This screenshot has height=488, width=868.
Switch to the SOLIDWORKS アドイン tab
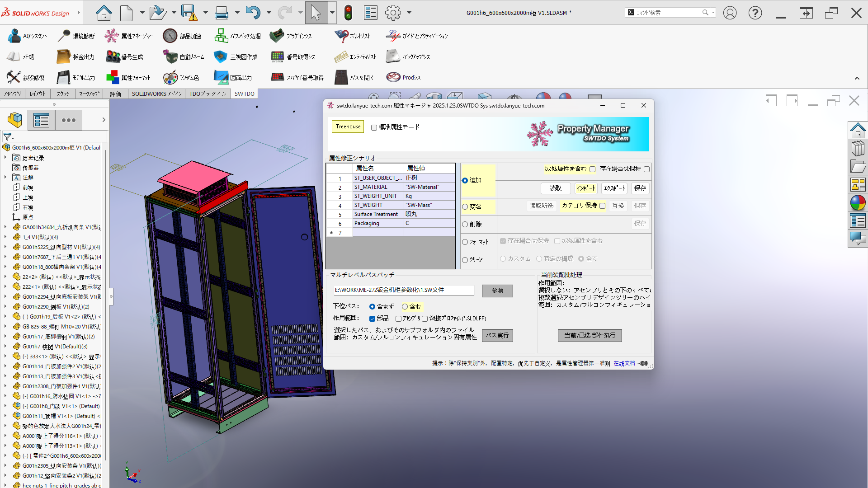click(156, 94)
